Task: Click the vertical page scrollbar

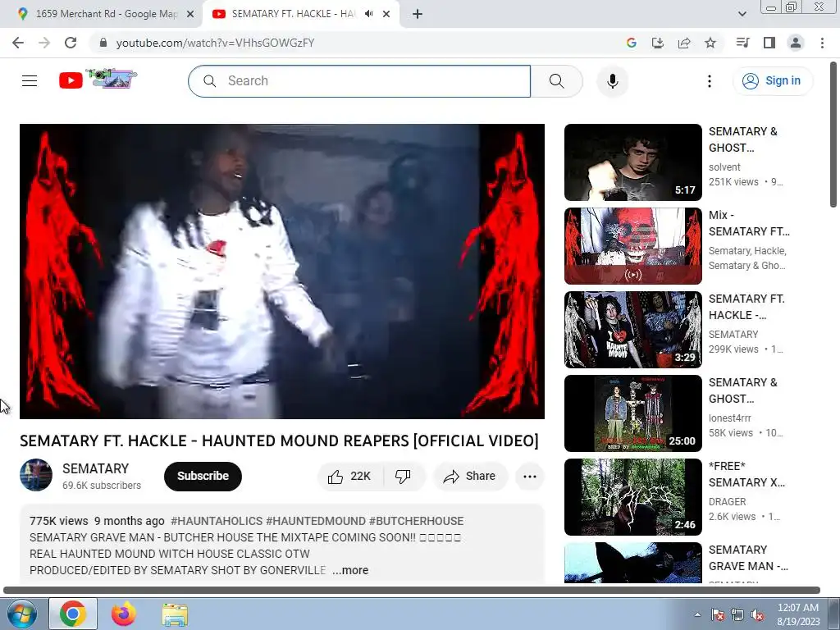Action: click(x=833, y=134)
